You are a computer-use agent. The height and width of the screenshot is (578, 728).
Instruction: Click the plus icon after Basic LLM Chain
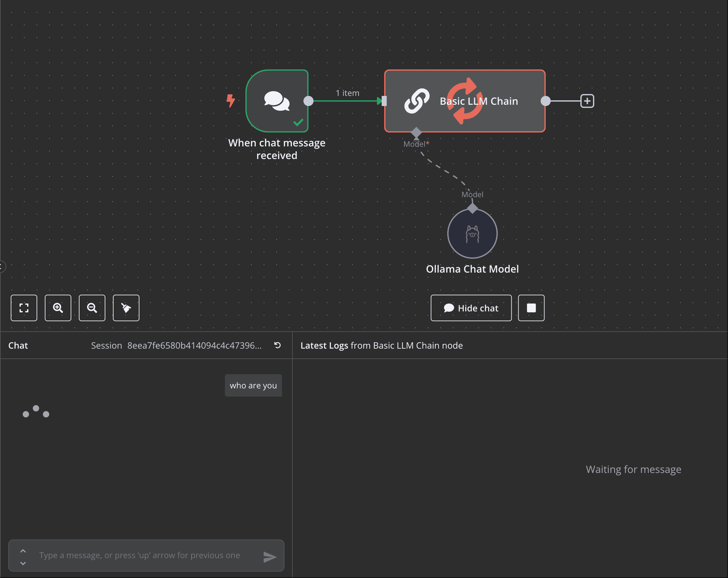pyautogui.click(x=587, y=101)
